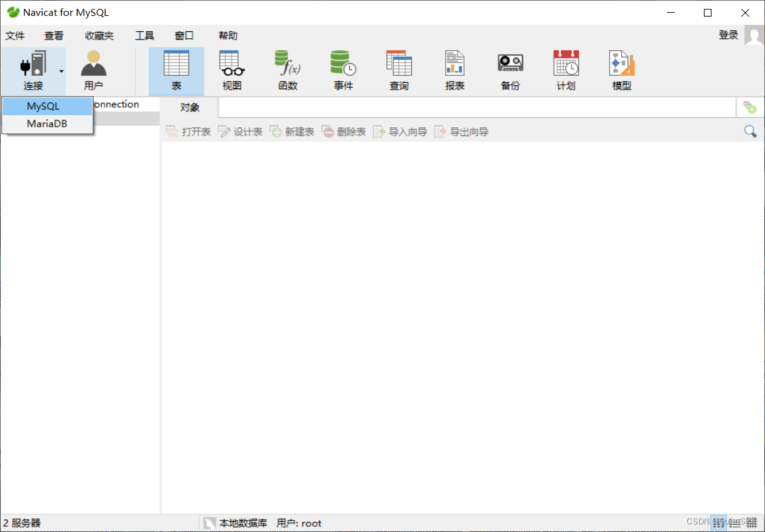Choose MariaDB from the connection dropdown
765x532 pixels.
(48, 124)
